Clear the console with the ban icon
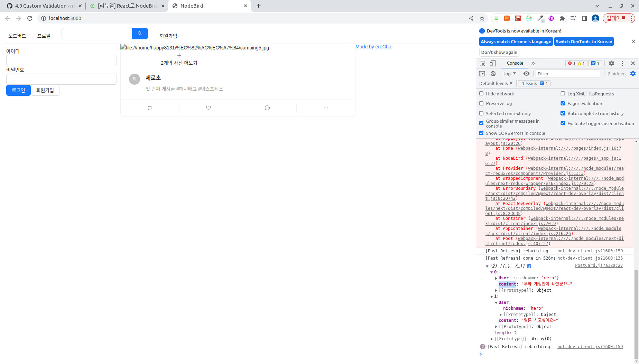The image size is (639, 364). pos(493,74)
